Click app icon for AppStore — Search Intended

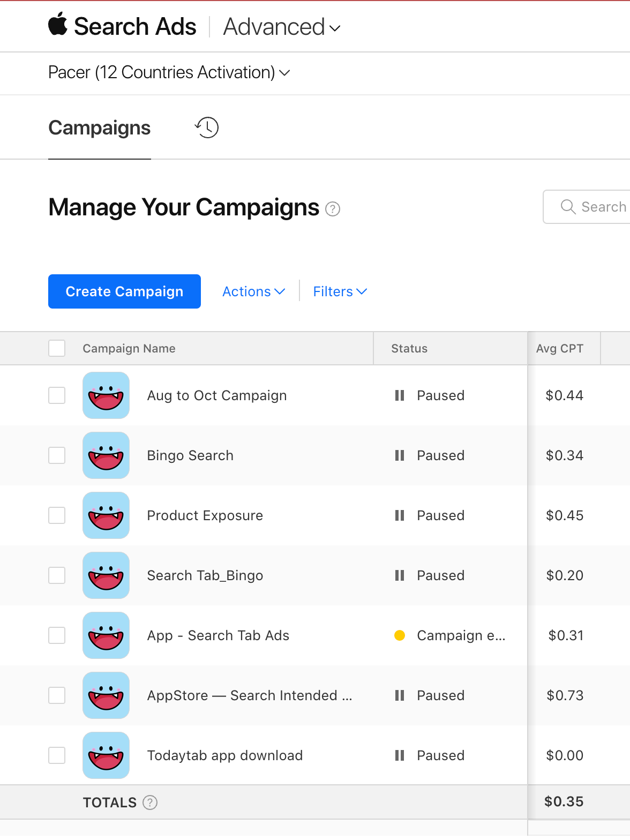coord(106,695)
